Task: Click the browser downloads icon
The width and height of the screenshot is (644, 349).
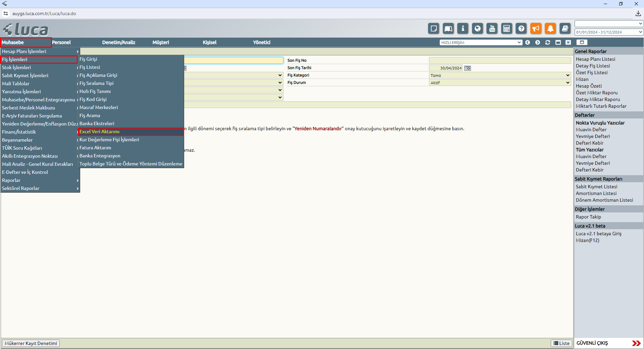Action: click(x=638, y=13)
